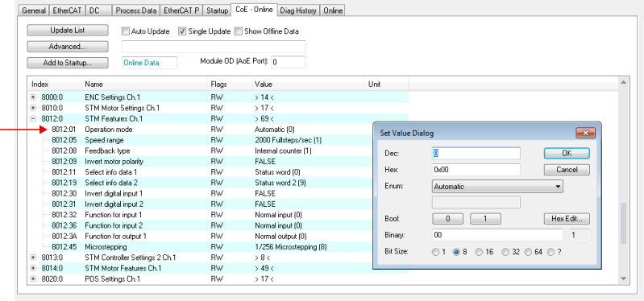Open the Enum dropdown showing Automatic

[497, 186]
